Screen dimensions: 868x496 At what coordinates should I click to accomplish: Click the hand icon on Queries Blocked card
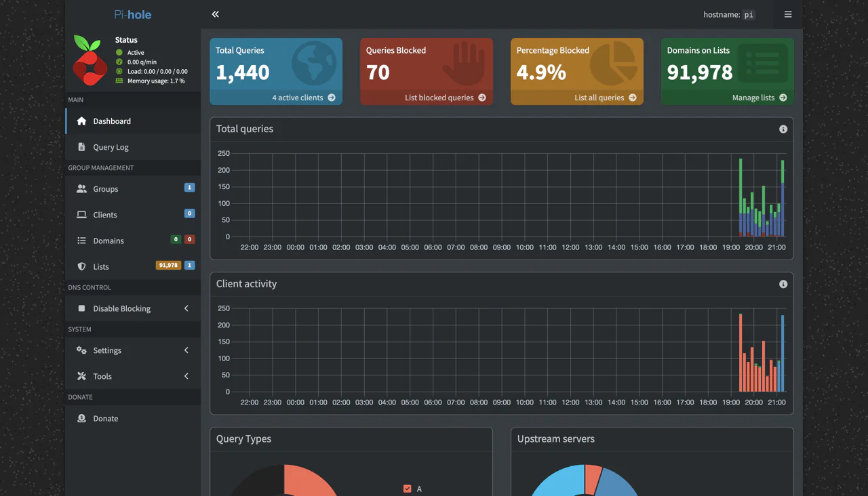pos(464,64)
